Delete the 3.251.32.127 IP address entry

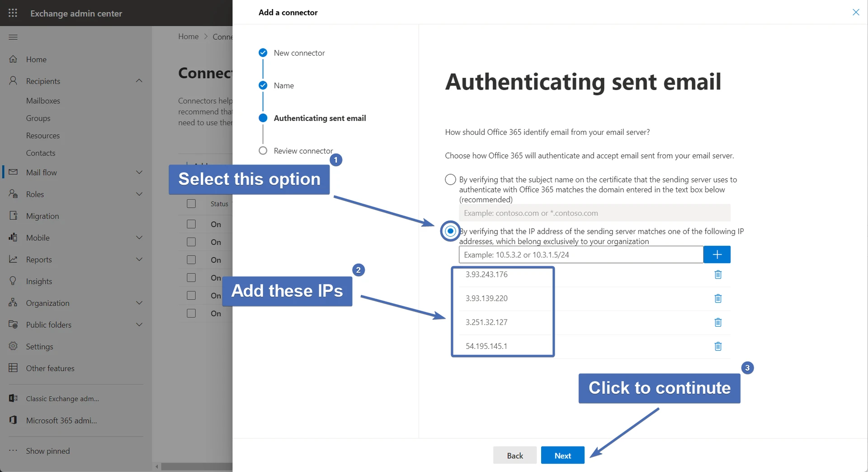(717, 322)
